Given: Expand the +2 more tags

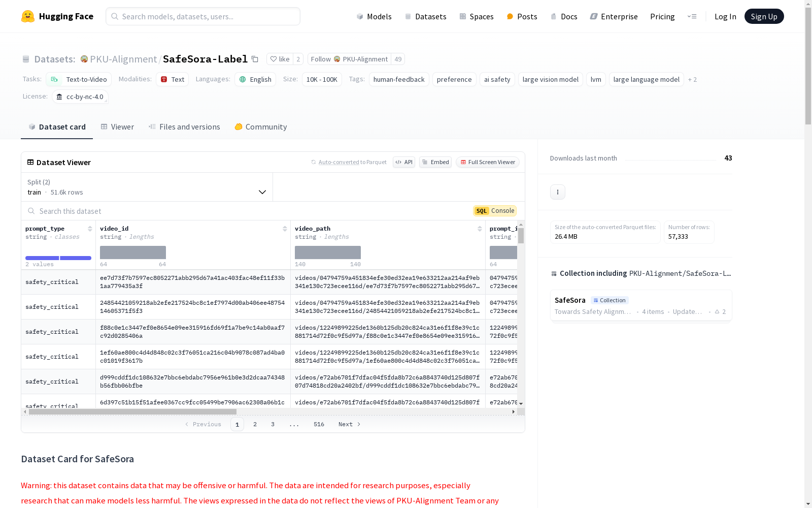Looking at the screenshot, I should pos(692,79).
